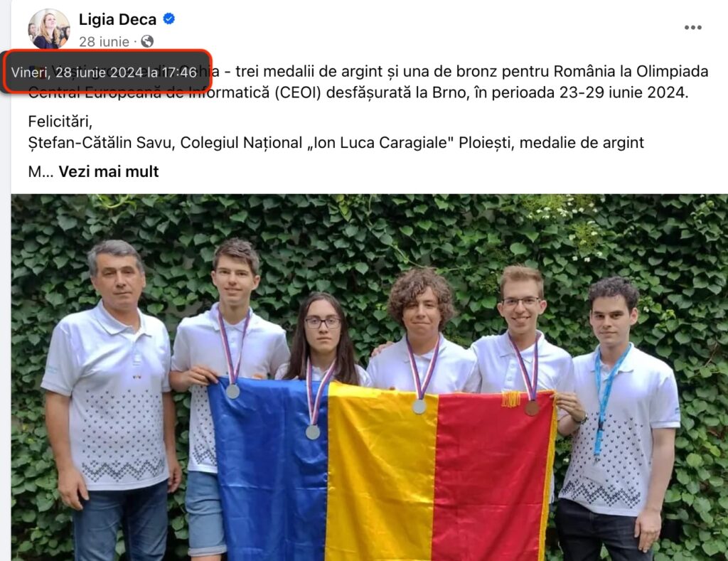Click the bronze medal over the red stripe

click(532, 408)
